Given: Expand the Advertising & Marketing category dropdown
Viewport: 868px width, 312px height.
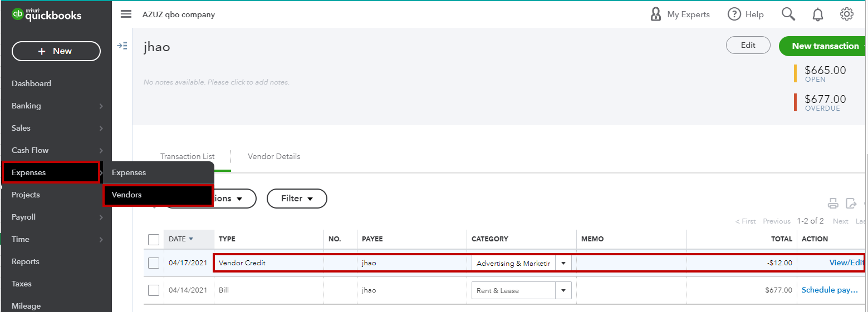Looking at the screenshot, I should pos(563,263).
